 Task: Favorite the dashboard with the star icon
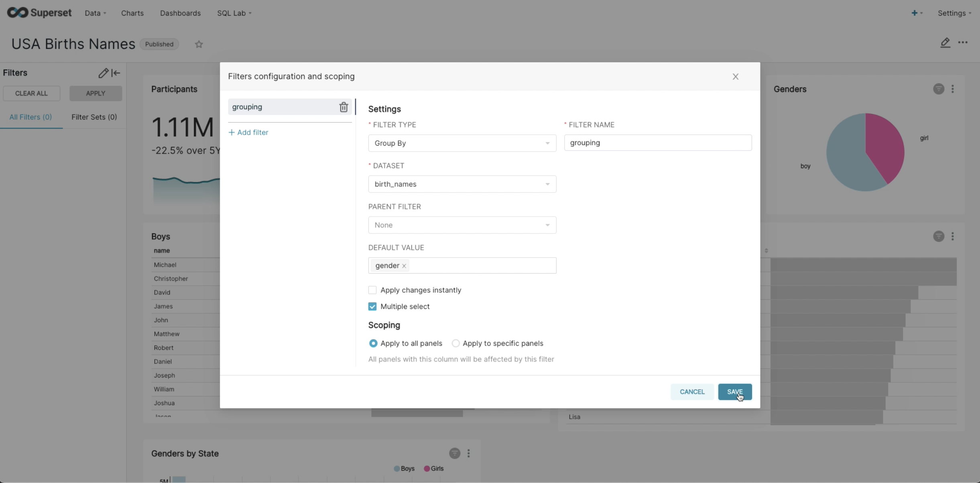click(199, 45)
